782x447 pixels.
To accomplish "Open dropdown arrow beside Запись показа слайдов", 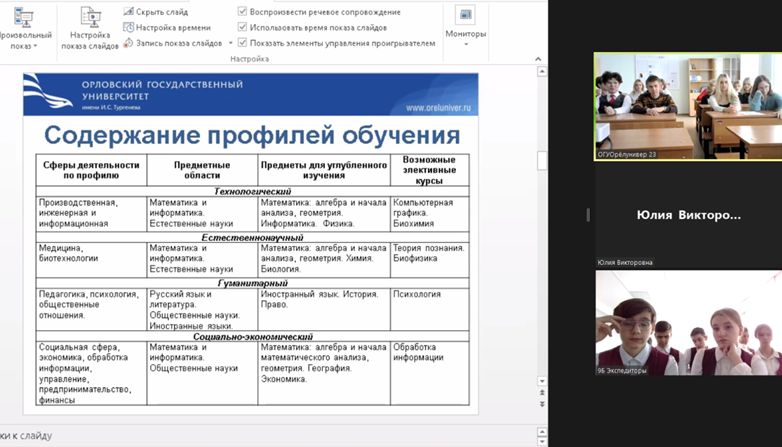I will [230, 43].
